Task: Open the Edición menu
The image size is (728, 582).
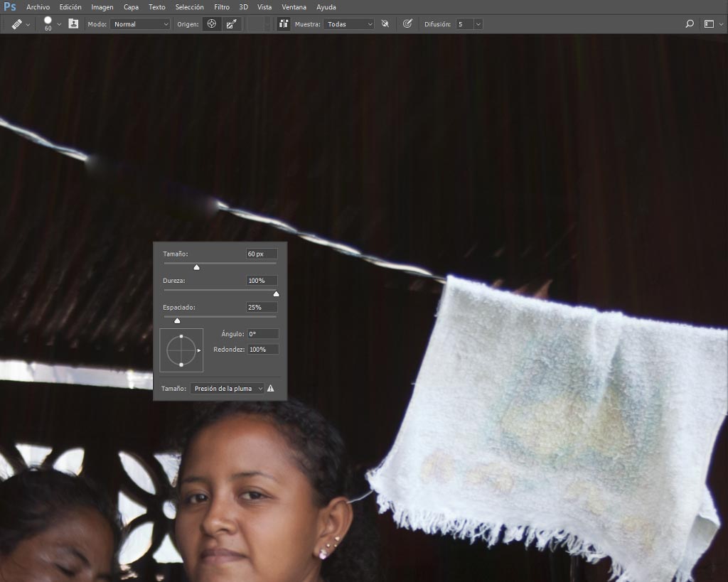Action: click(70, 7)
